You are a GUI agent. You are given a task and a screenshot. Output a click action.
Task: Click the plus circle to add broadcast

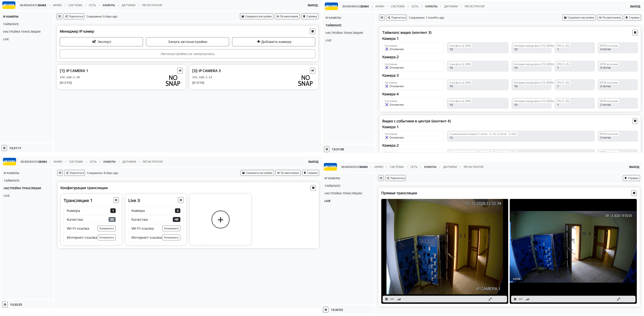pyautogui.click(x=220, y=220)
